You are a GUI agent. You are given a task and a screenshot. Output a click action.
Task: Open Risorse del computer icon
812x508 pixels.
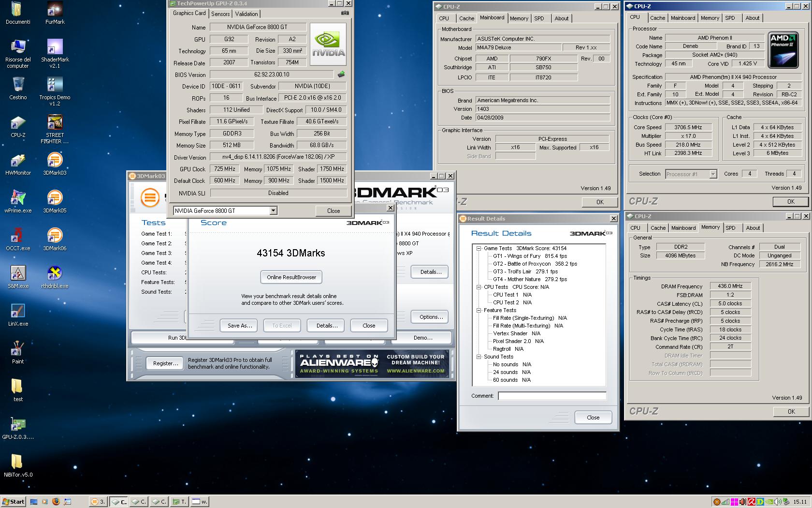click(x=18, y=54)
